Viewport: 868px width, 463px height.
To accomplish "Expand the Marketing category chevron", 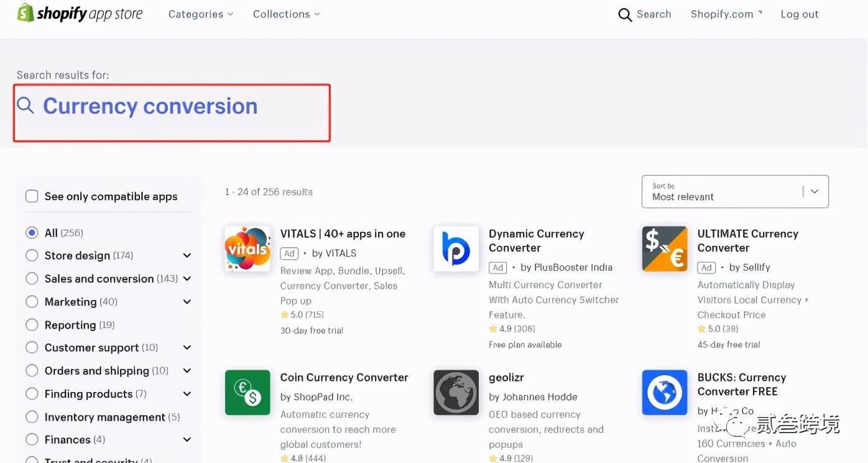I will point(187,302).
